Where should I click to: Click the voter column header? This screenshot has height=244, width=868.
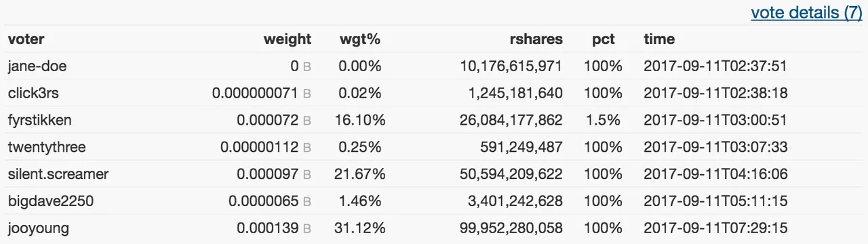(26, 39)
